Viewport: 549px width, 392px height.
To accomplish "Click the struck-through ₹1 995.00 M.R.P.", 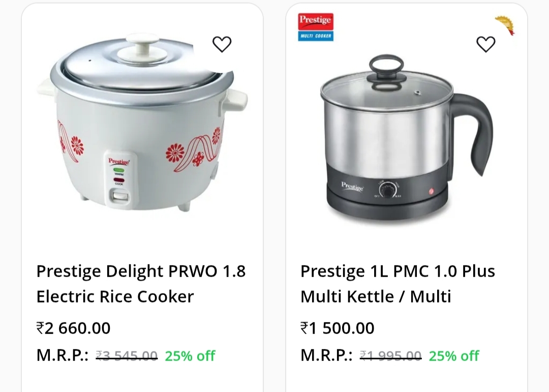I will (x=390, y=355).
